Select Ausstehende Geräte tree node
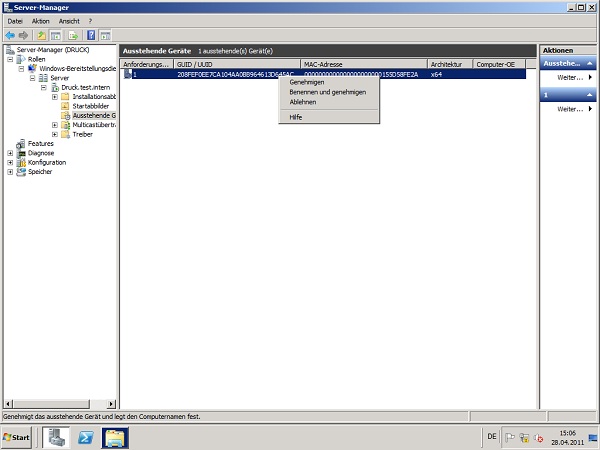 click(x=94, y=115)
